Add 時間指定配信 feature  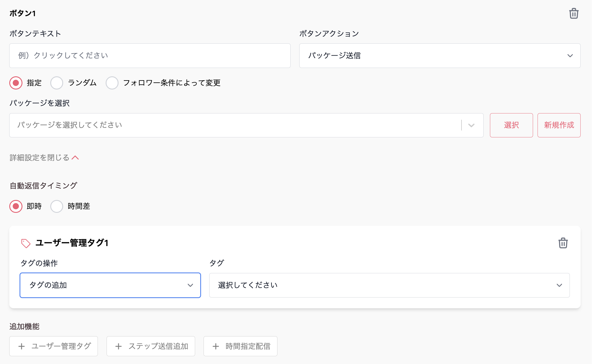(240, 346)
